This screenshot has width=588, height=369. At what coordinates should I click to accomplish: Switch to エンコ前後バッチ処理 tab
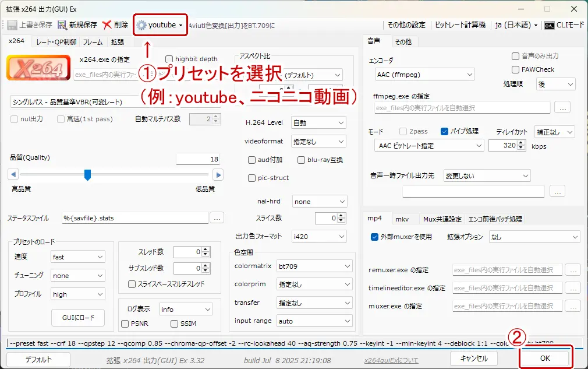[x=495, y=219]
